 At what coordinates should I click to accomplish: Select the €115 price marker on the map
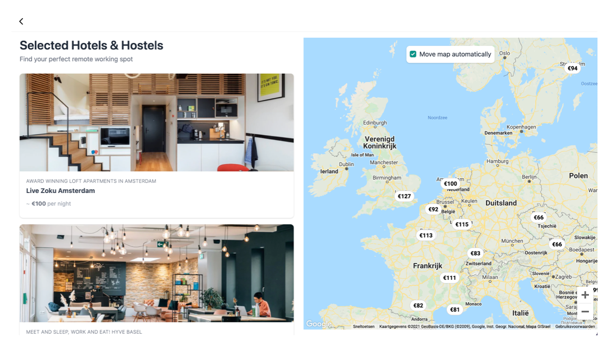[x=462, y=224]
